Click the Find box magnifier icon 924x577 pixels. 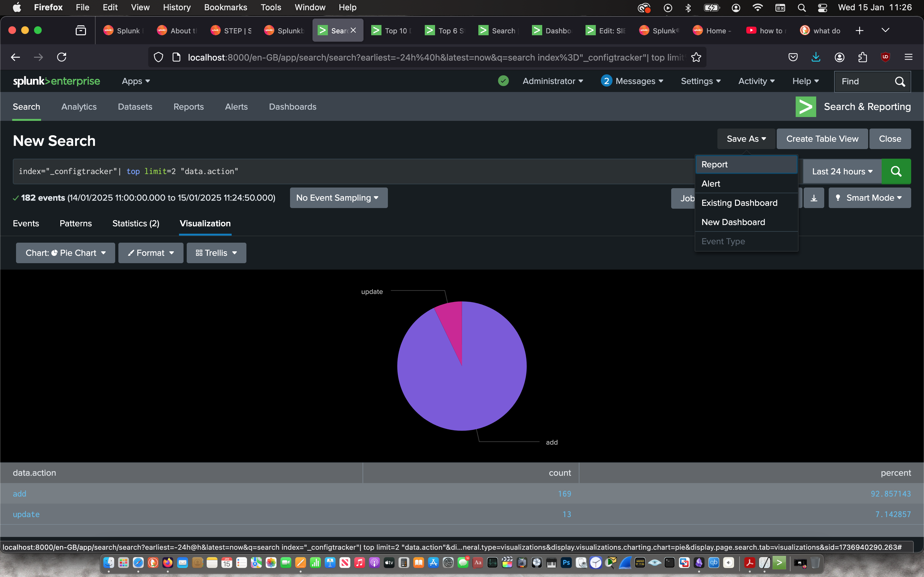tap(900, 81)
